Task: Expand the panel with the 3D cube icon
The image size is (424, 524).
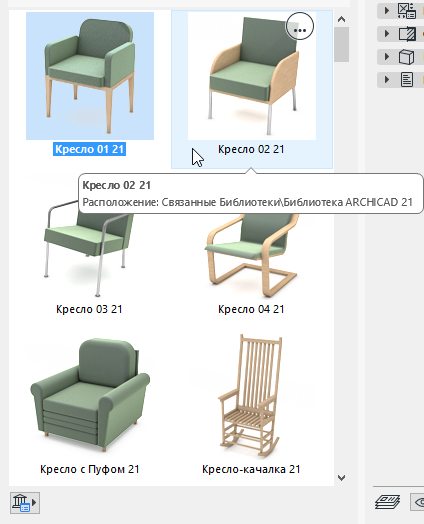Action: (x=387, y=57)
